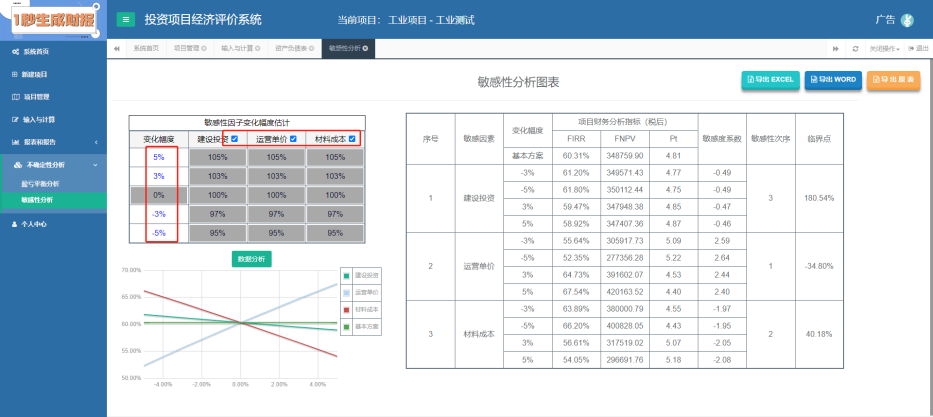Image resolution: width=933 pixels, height=417 pixels.
Task: Uncheck the 建设投资 checkbox
Action: click(x=234, y=139)
